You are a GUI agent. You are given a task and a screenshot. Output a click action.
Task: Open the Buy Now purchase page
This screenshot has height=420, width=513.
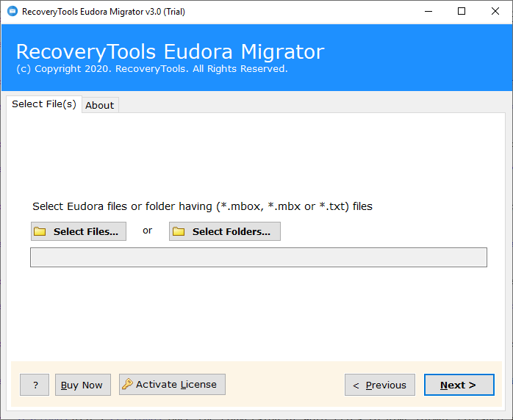[x=83, y=385]
